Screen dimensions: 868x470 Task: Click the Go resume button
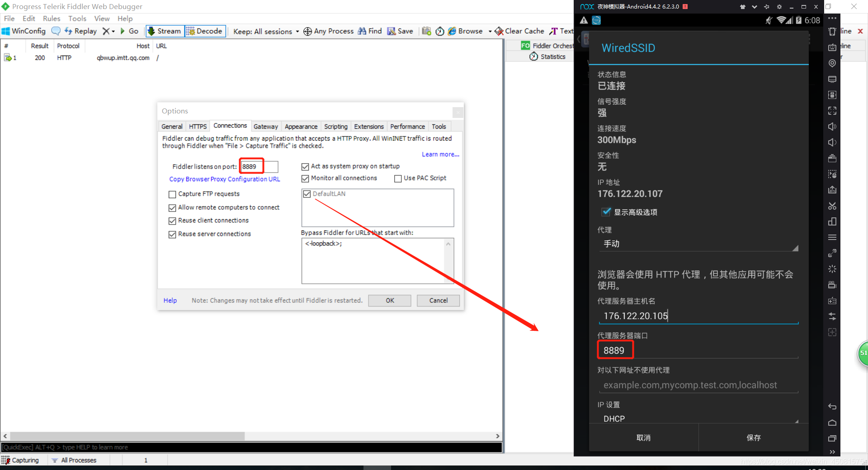point(129,31)
